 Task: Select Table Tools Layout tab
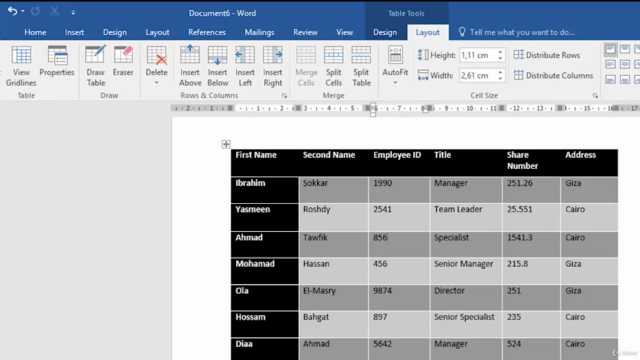tap(428, 32)
